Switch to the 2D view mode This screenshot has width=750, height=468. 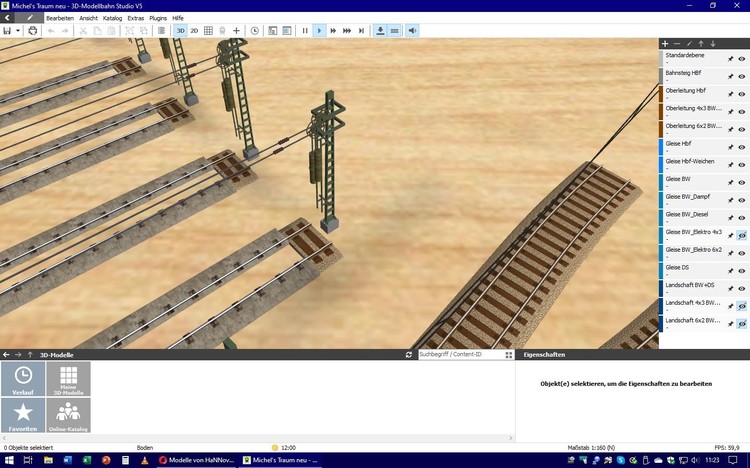pyautogui.click(x=194, y=31)
